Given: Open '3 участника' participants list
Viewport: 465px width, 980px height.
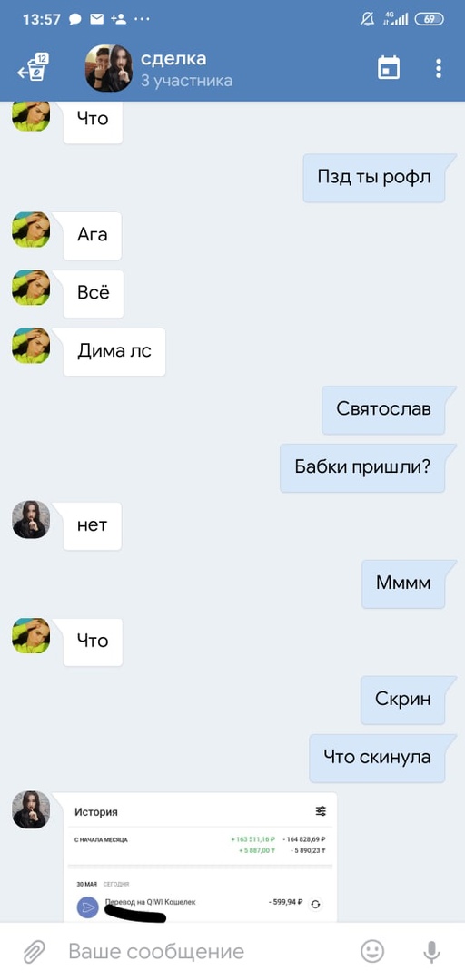Looking at the screenshot, I should pyautogui.click(x=186, y=81).
